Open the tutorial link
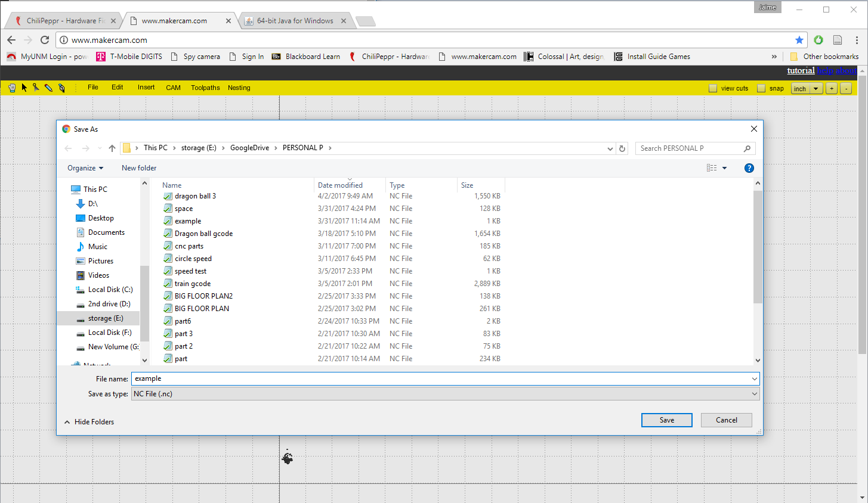Viewport: 868px width, 503px height. 801,70
